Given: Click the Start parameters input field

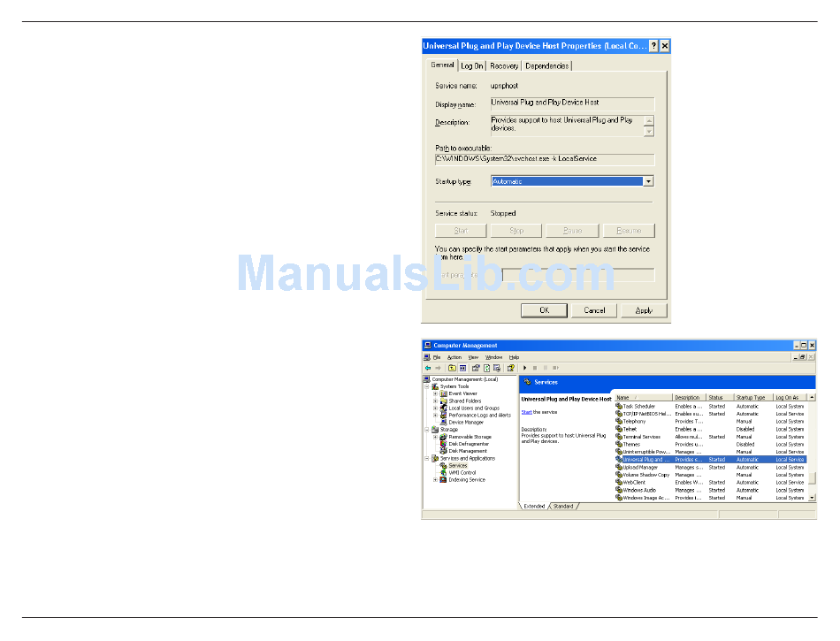Looking at the screenshot, I should (x=578, y=275).
